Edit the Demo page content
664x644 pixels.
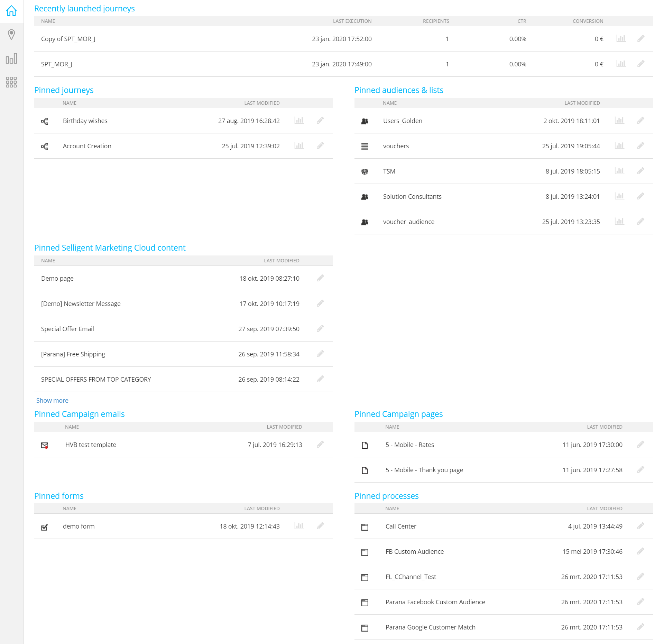pos(320,278)
